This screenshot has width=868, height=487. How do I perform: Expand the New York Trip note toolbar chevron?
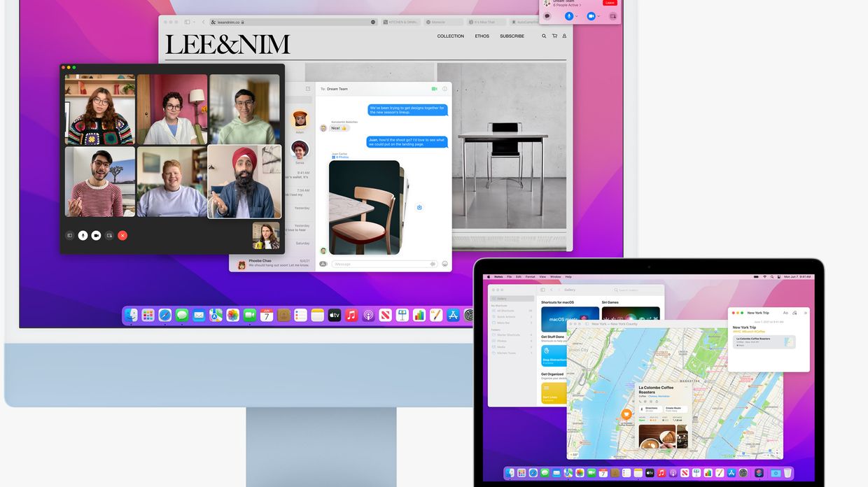point(804,313)
